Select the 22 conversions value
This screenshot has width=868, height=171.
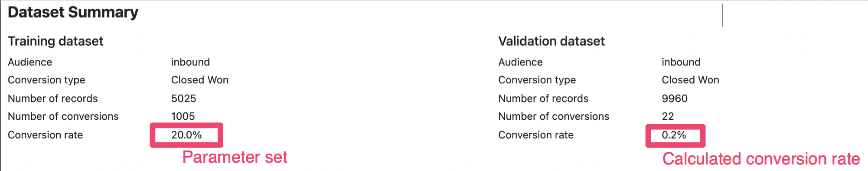pos(668,116)
